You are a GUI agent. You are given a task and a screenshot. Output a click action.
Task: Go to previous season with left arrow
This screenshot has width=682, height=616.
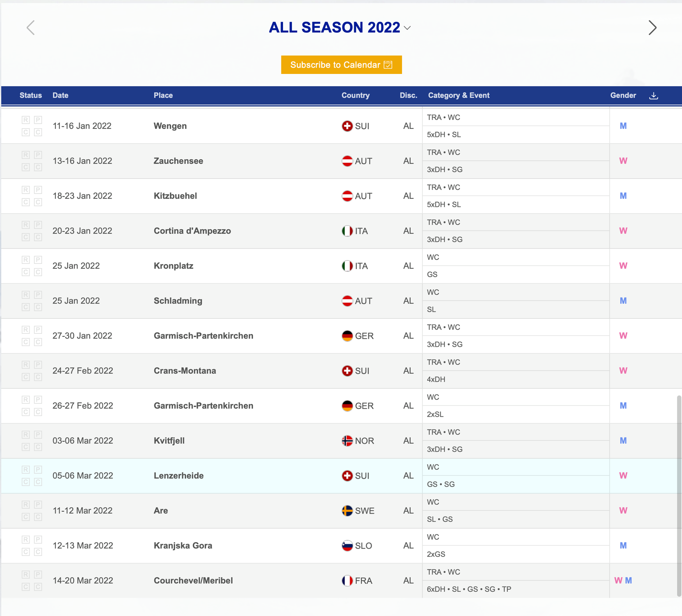31,28
